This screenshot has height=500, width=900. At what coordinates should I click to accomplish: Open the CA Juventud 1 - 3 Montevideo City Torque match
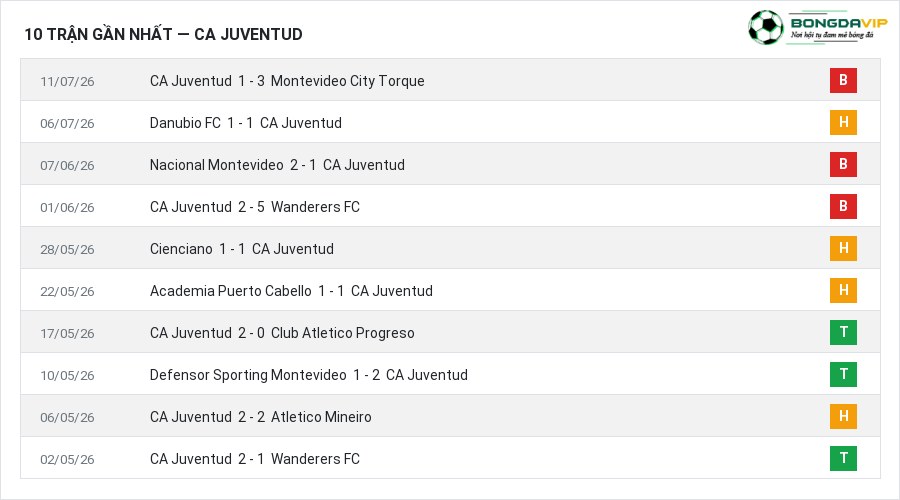tap(287, 81)
